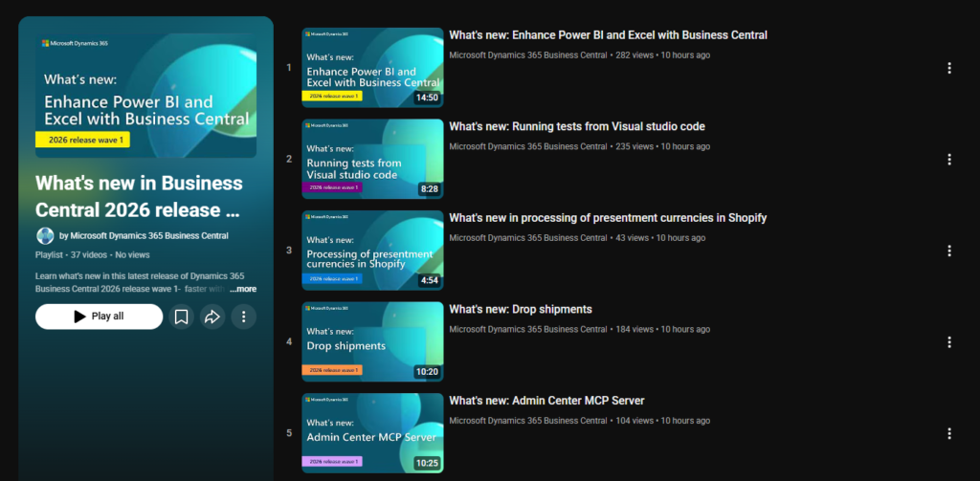
Task: Open title 'What's new in processing of presentment currencies'
Action: (x=607, y=218)
